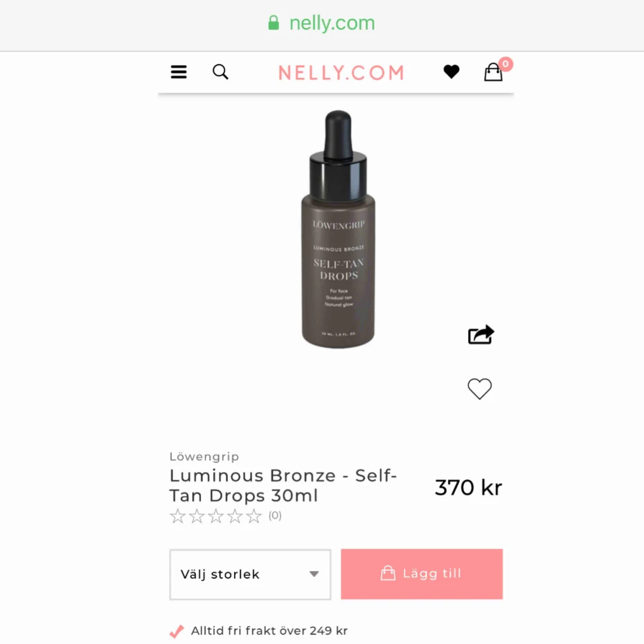Image resolution: width=644 pixels, height=644 pixels.
Task: Open the reviews count (0)
Action: [275, 515]
